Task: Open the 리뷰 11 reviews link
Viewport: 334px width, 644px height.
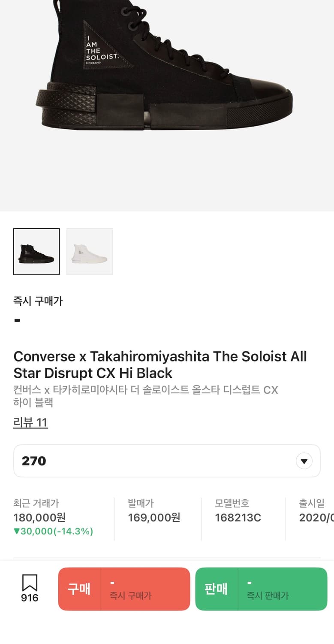Action: (30, 422)
